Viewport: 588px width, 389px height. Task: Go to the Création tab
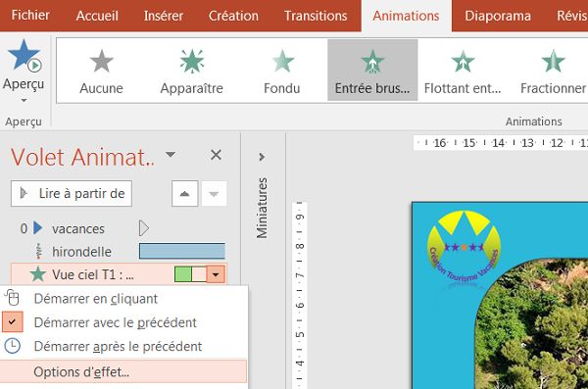coord(233,16)
